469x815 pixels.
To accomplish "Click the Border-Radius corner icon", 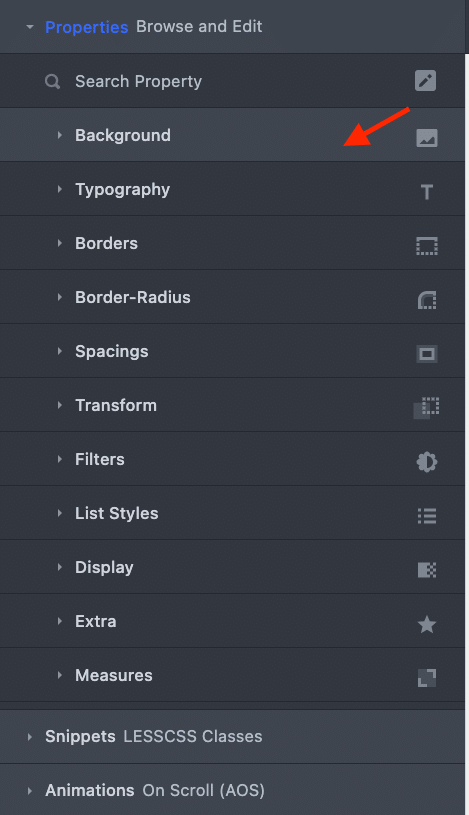I will [426, 300].
